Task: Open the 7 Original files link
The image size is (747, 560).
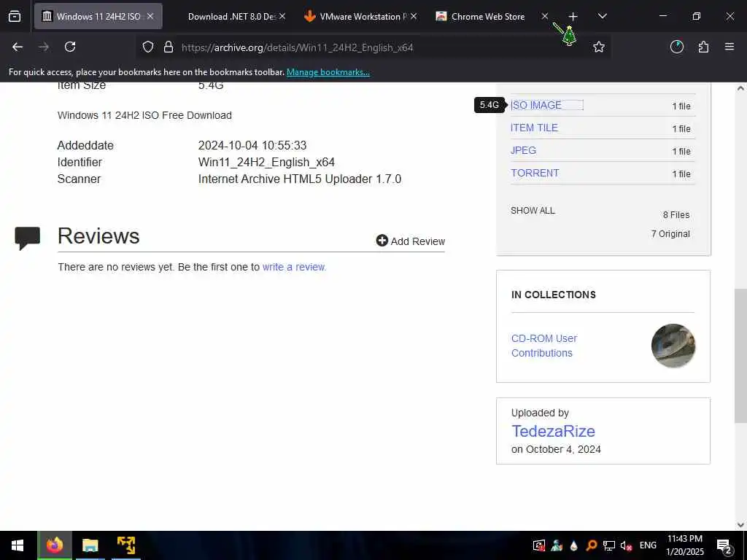Action: (670, 234)
